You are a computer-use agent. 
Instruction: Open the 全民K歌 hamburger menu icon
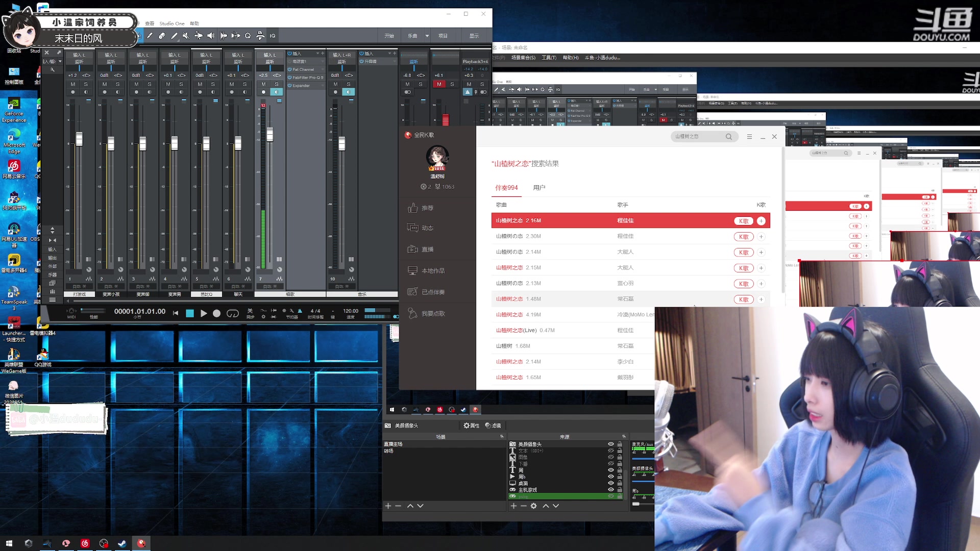click(x=749, y=137)
